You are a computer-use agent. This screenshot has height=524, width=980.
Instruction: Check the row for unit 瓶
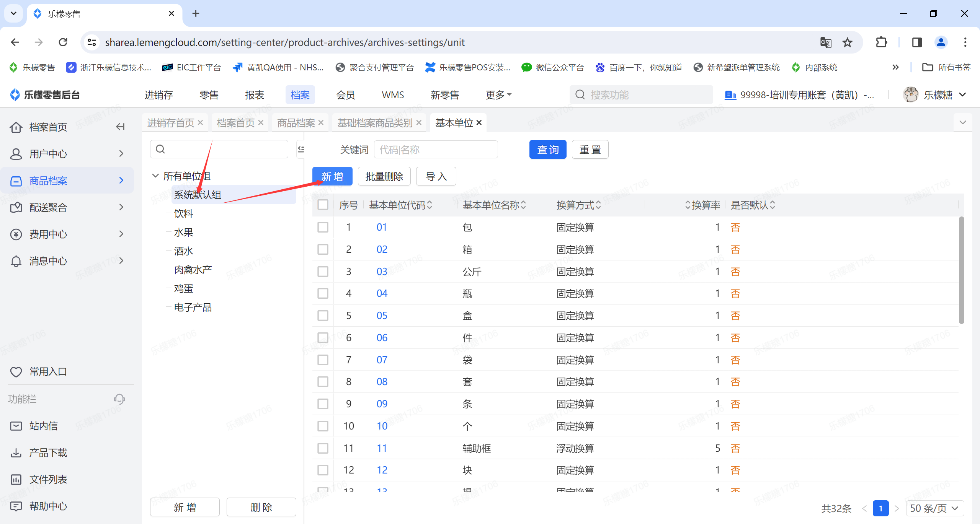point(323,293)
